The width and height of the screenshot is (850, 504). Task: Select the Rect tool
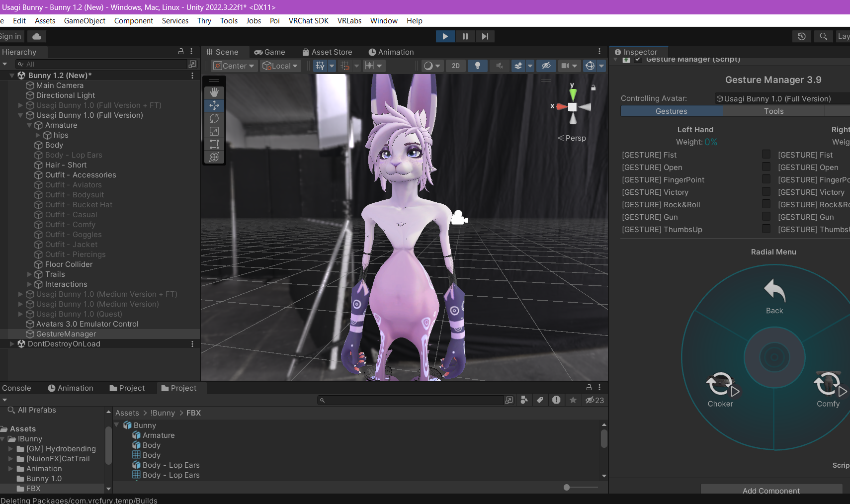click(214, 144)
